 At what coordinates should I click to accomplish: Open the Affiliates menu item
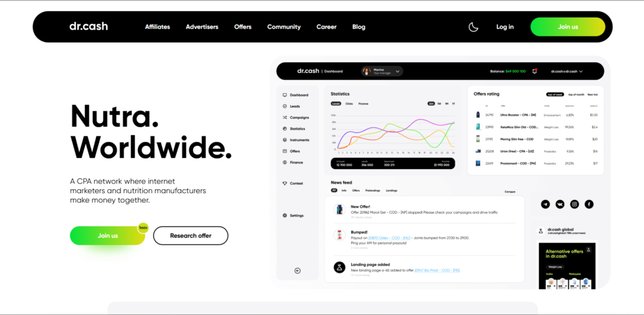157,26
